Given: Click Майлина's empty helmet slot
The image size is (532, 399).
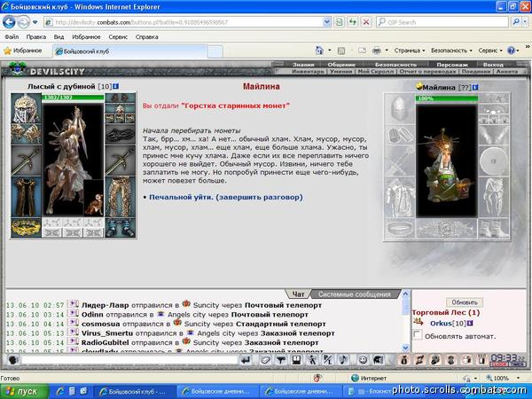Looking at the screenshot, I should (x=399, y=108).
